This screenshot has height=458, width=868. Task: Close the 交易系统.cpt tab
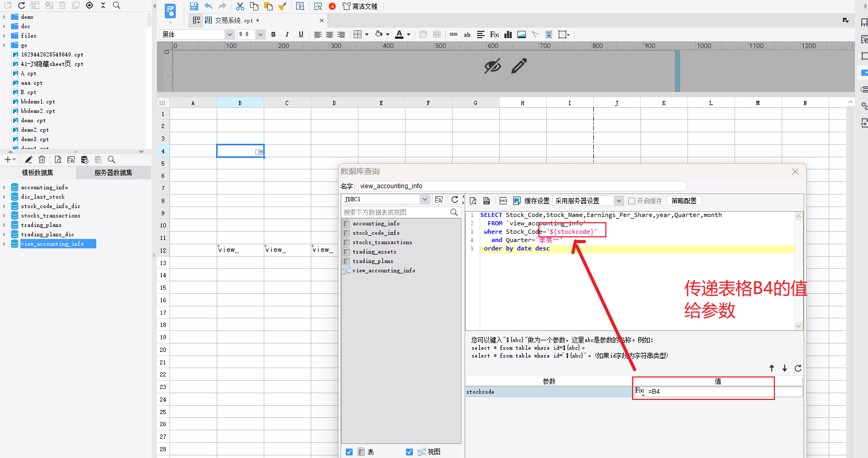click(x=322, y=20)
